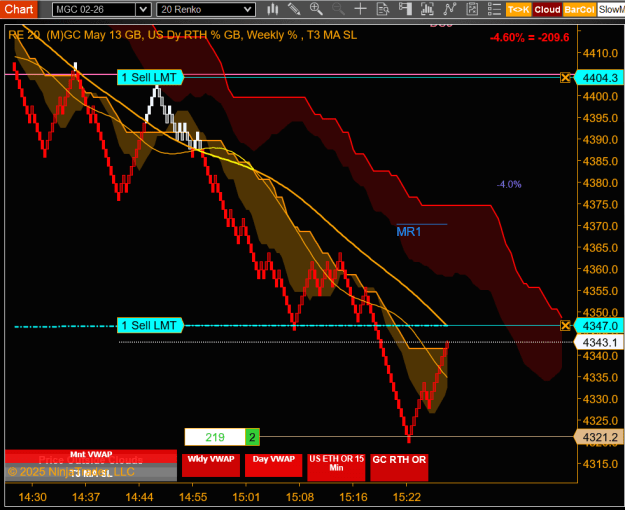Screen dimensions: 625x510
Task: Open the strategies line-graph icon
Action: tap(450, 9)
